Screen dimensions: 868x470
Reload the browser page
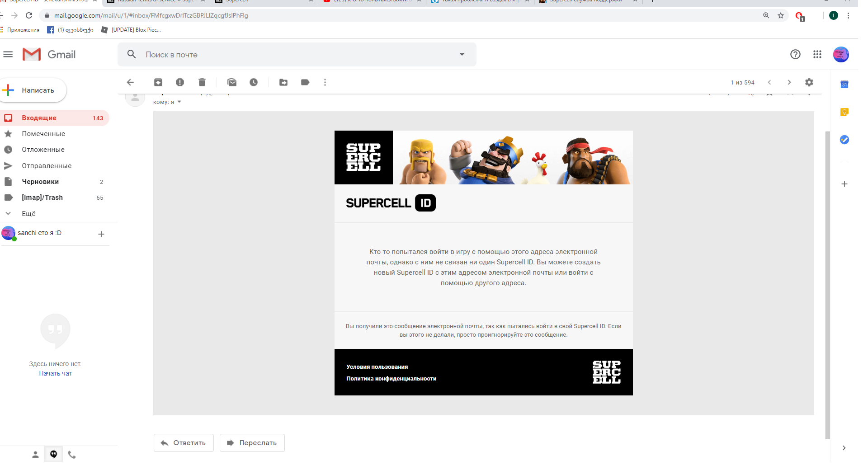pyautogui.click(x=29, y=15)
